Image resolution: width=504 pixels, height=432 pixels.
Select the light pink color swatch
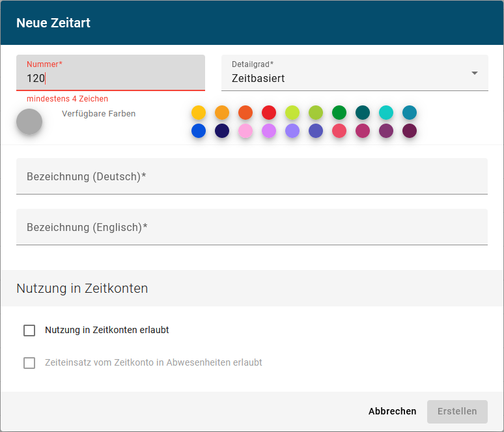[x=245, y=131]
